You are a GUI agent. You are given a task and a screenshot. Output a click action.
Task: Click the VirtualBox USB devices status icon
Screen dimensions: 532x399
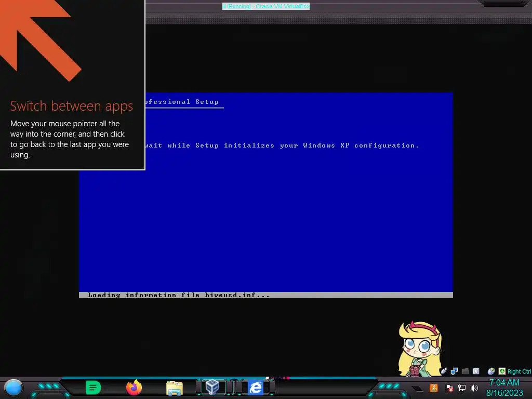point(444,371)
